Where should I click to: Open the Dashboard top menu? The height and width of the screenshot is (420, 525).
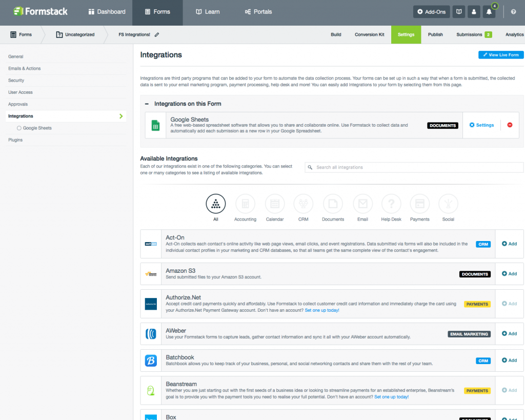107,12
